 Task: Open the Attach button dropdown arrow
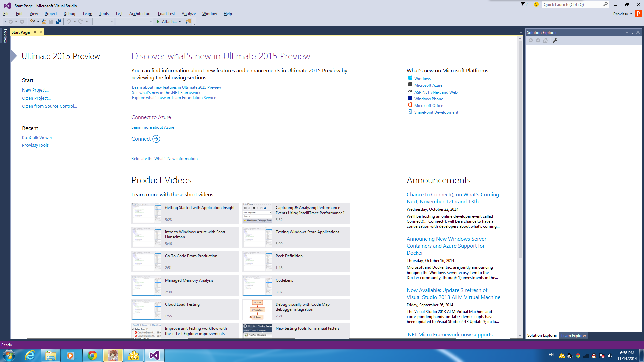point(180,22)
